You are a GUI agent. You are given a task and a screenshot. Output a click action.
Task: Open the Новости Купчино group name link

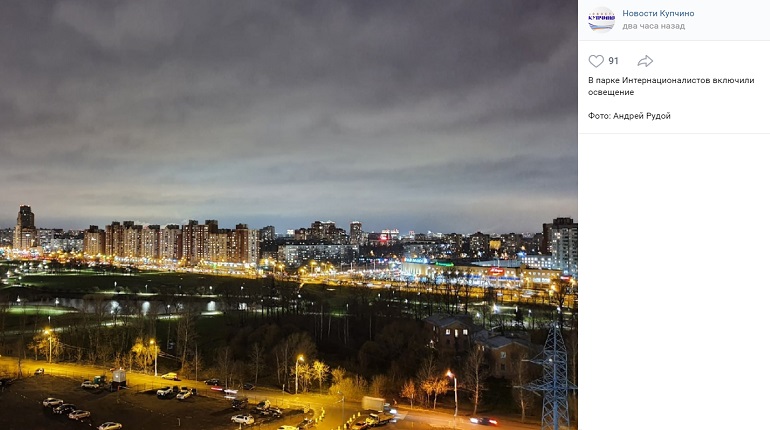[x=658, y=13]
